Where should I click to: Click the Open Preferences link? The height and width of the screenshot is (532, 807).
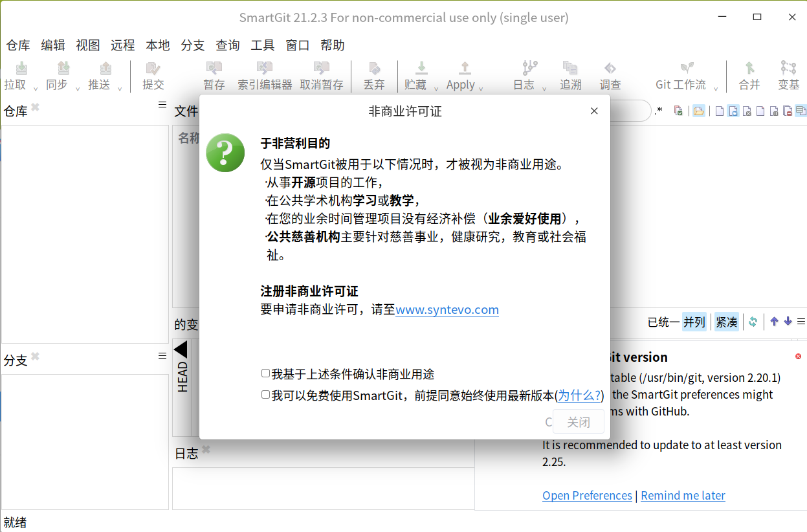click(587, 495)
